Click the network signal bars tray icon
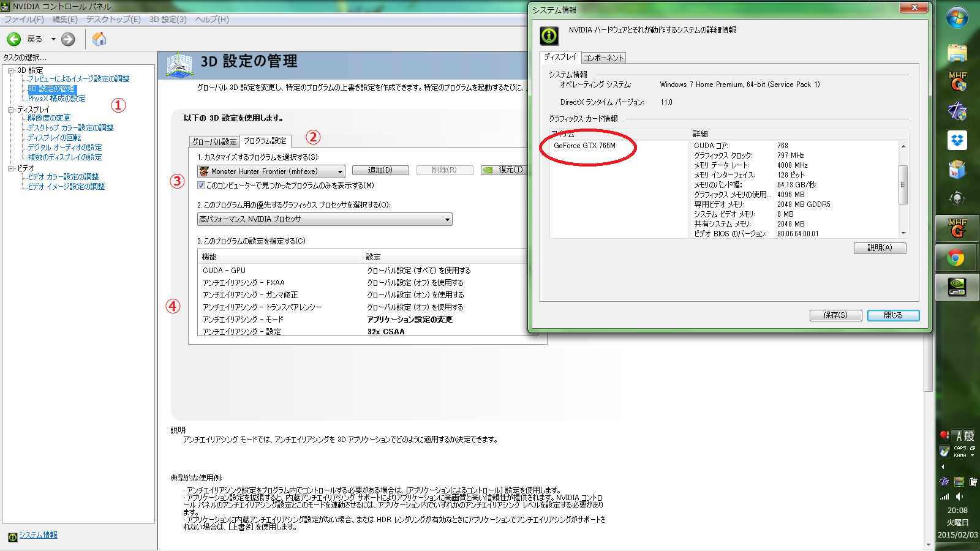This screenshot has width=980, height=551. pyautogui.click(x=944, y=497)
